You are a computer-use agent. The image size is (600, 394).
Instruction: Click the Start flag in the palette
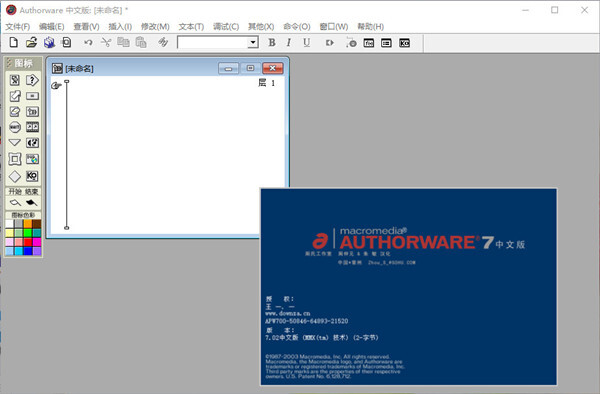point(15,203)
